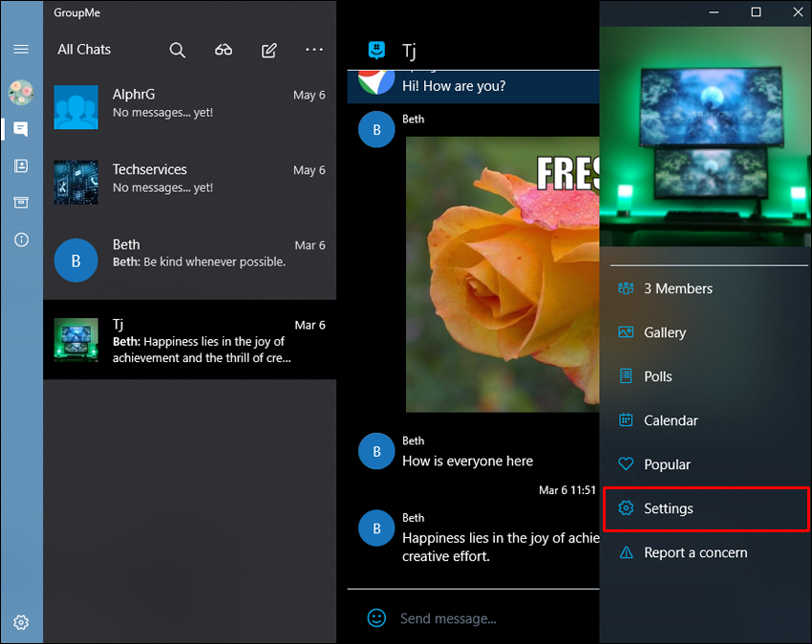Viewport: 812px width, 644px height.
Task: Click the Tj chat title
Action: click(x=409, y=51)
